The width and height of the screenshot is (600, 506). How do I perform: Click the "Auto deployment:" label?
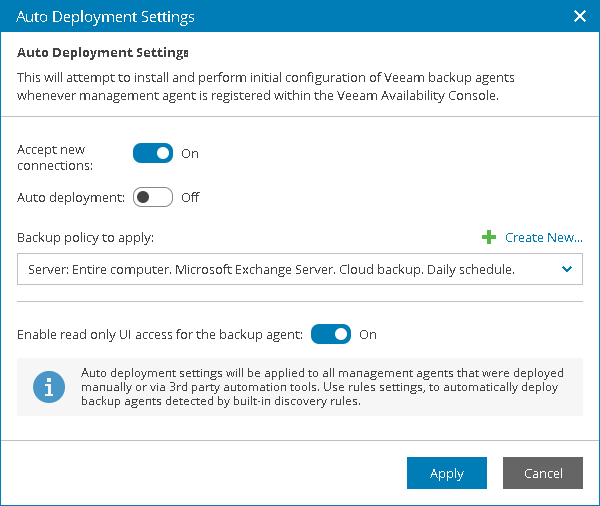(70, 197)
